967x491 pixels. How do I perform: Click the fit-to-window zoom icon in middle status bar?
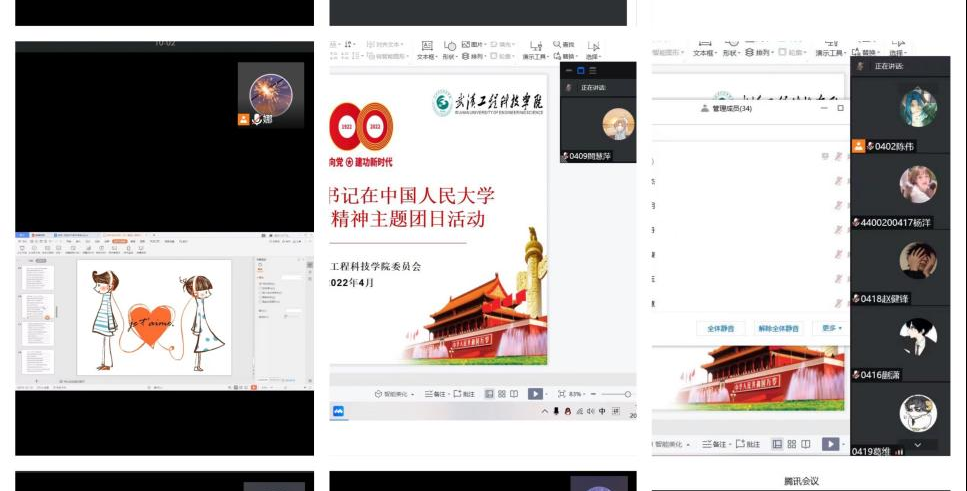(562, 394)
